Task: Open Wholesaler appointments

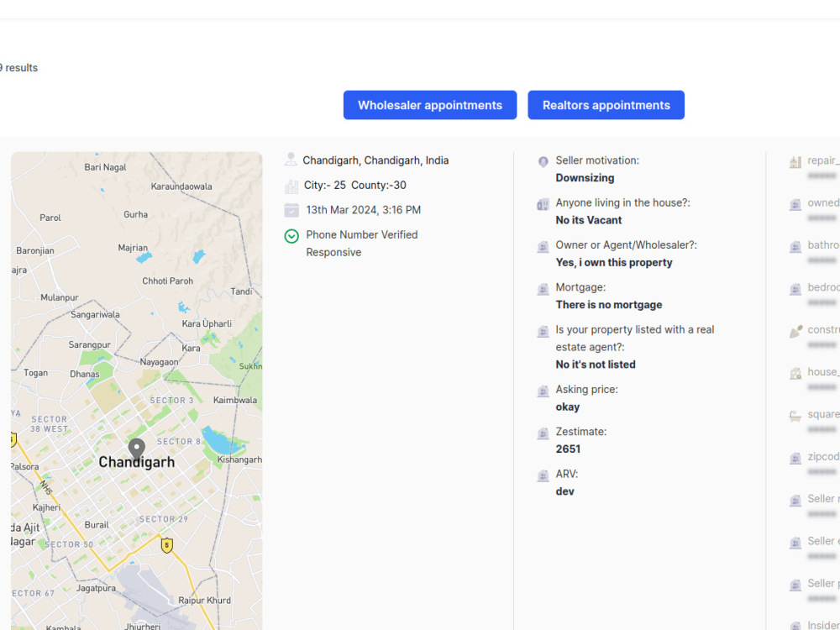Action: [x=429, y=105]
